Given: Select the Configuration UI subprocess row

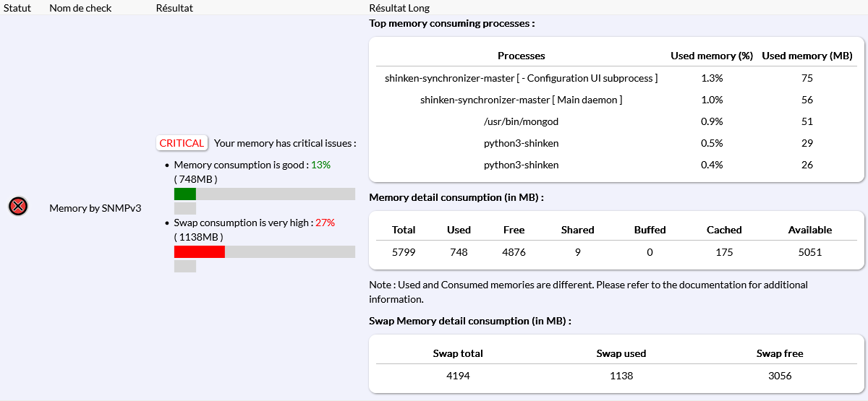Looking at the screenshot, I should [521, 78].
